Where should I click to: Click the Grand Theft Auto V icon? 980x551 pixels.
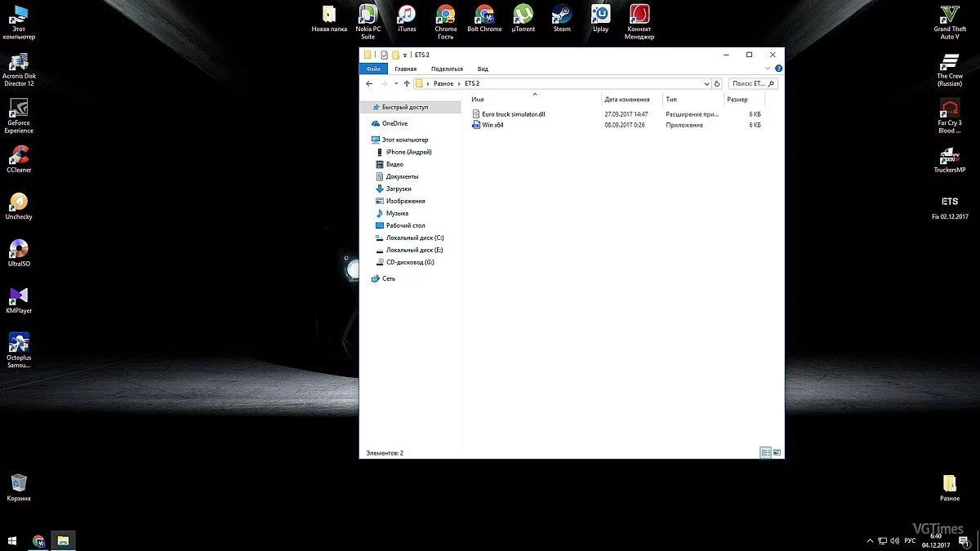tap(949, 16)
